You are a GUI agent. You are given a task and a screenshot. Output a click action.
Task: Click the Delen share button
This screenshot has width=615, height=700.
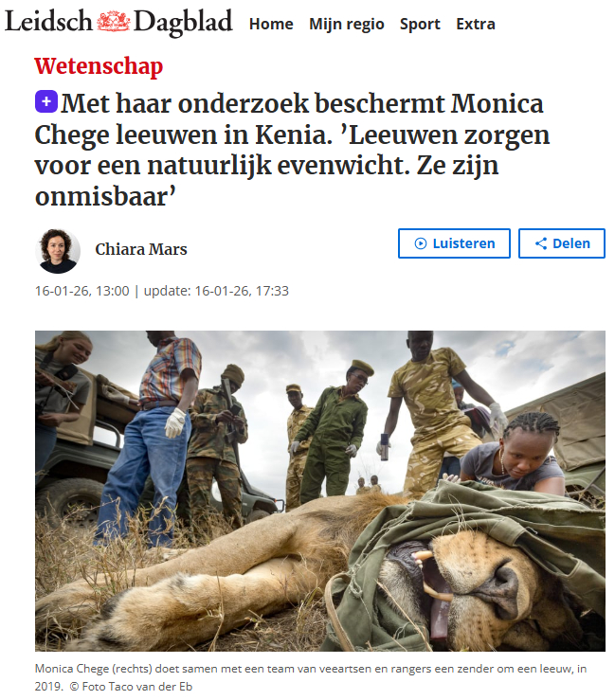point(562,243)
